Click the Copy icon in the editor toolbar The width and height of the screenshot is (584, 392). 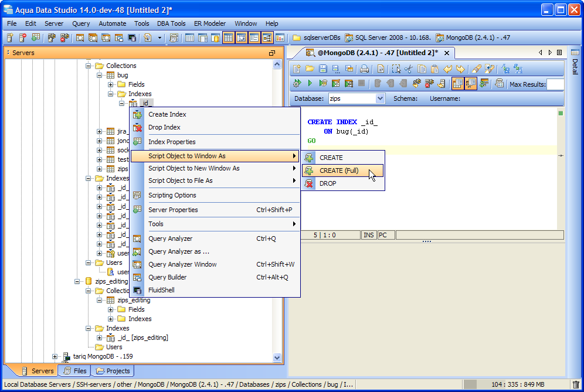[x=422, y=69]
